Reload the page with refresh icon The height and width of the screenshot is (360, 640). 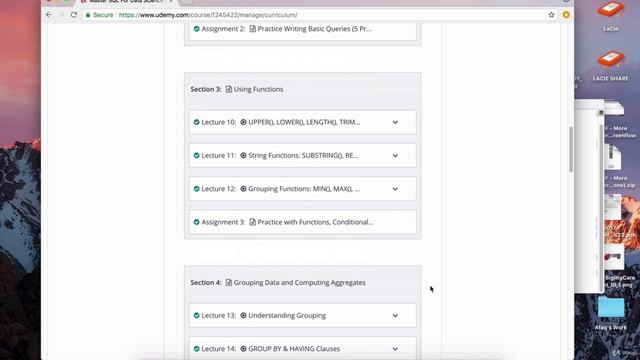pyautogui.click(x=73, y=15)
